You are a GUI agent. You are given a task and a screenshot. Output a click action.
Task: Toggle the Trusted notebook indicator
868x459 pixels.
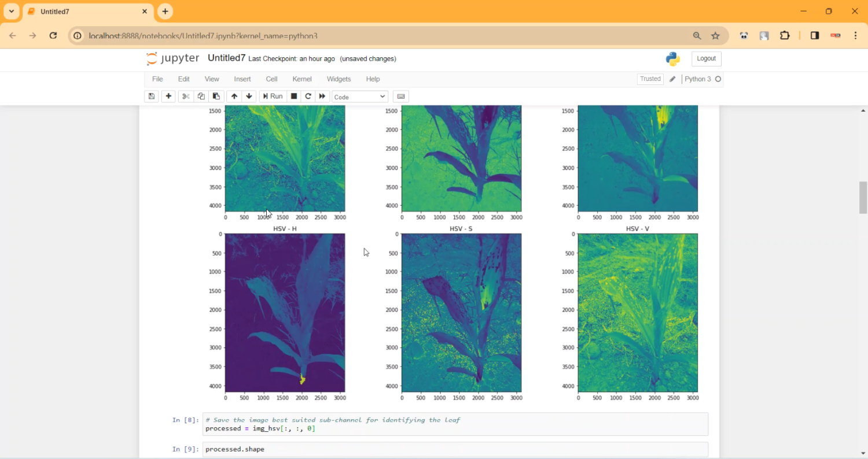click(650, 79)
